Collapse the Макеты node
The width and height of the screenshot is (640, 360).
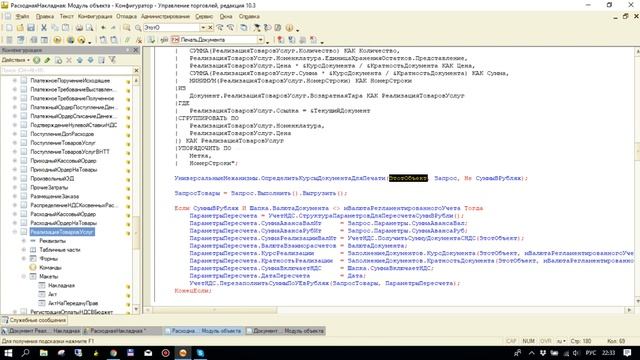(x=24, y=276)
